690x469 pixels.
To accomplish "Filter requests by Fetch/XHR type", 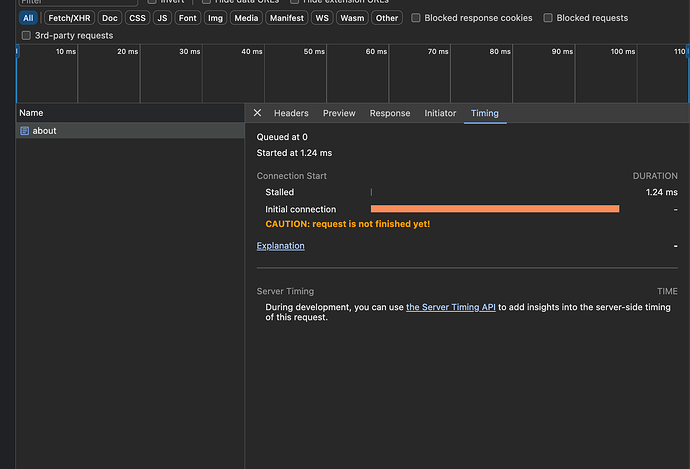I will (68, 18).
